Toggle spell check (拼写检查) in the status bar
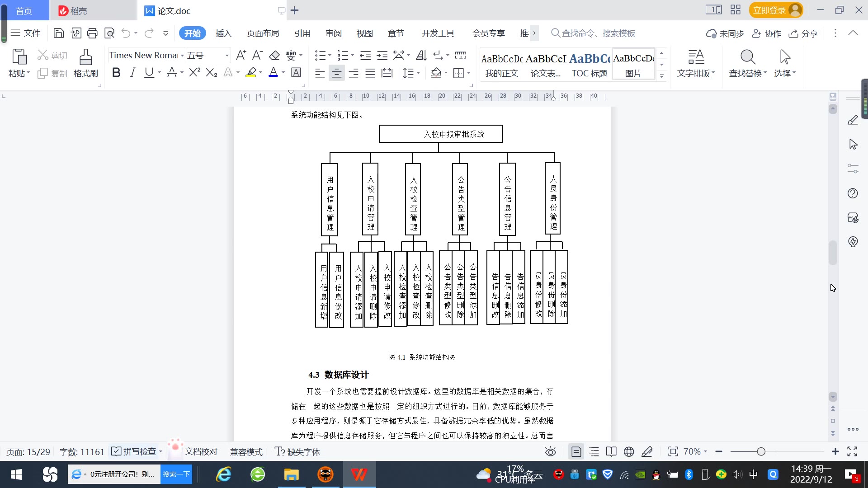 pos(135,451)
